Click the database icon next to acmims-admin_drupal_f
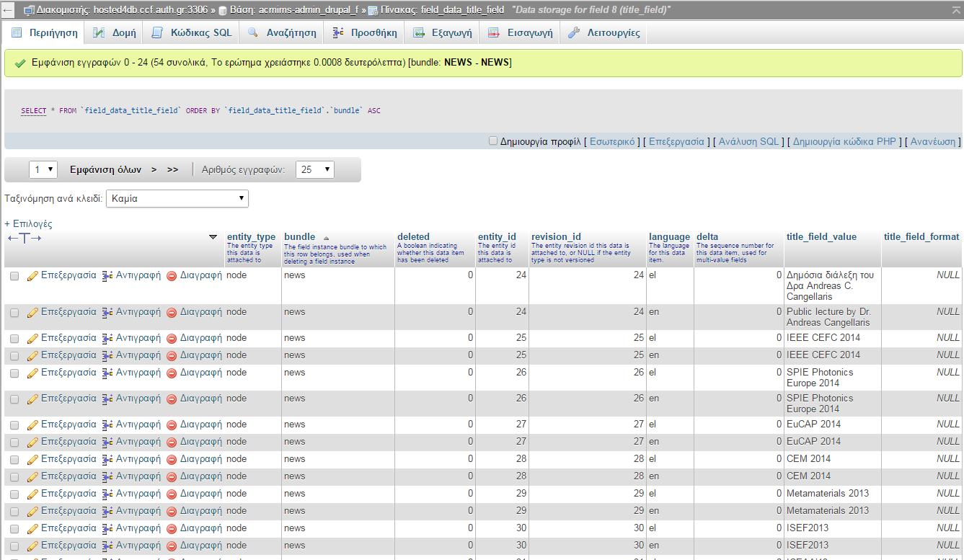Image resolution: width=964 pixels, height=560 pixels. pyautogui.click(x=223, y=11)
